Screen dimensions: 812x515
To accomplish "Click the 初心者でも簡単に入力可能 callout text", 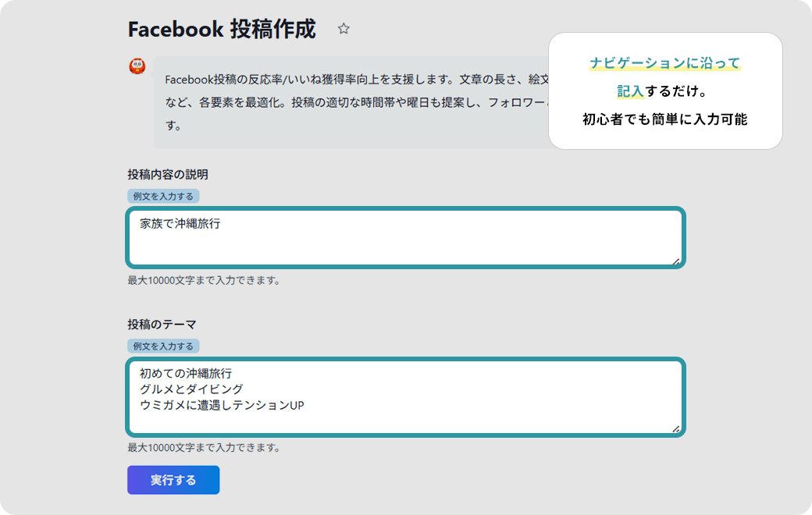I will click(664, 119).
